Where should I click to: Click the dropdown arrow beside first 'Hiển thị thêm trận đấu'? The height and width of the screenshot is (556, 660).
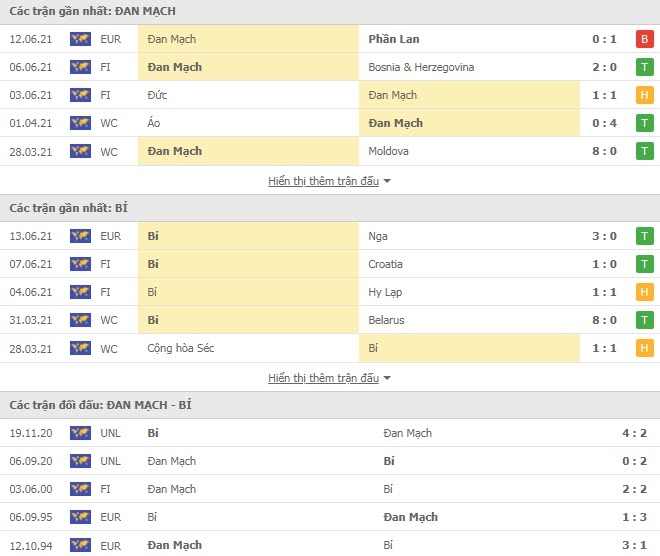pyautogui.click(x=387, y=181)
